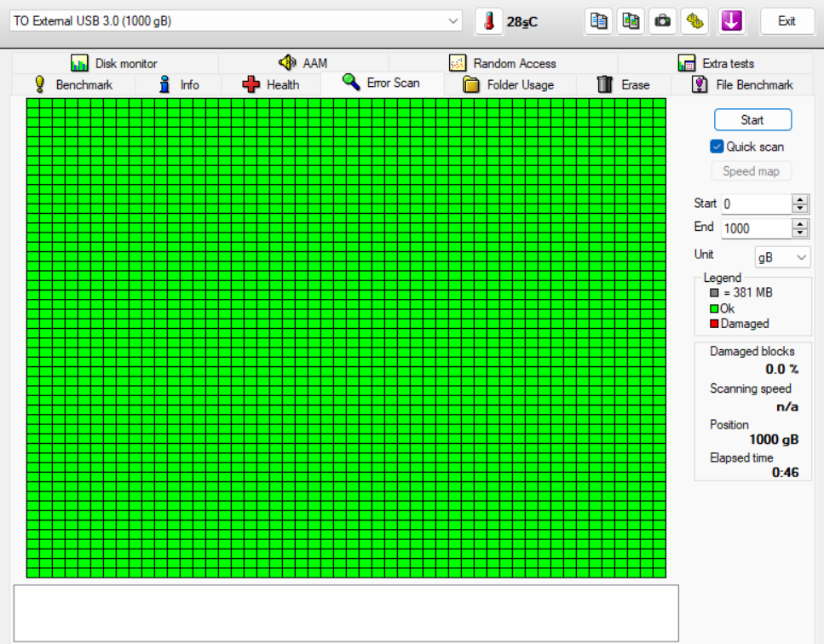Click the purple download arrow icon
The height and width of the screenshot is (644, 824).
731,21
